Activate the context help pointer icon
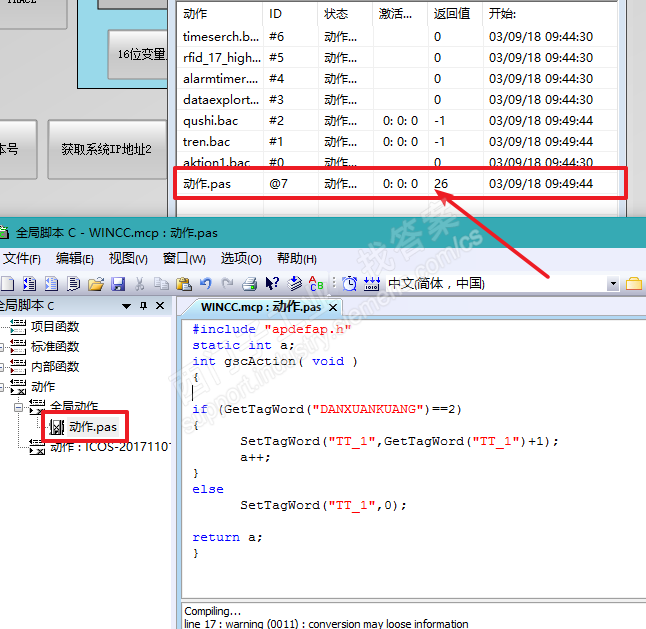This screenshot has width=646, height=629. tap(272, 284)
